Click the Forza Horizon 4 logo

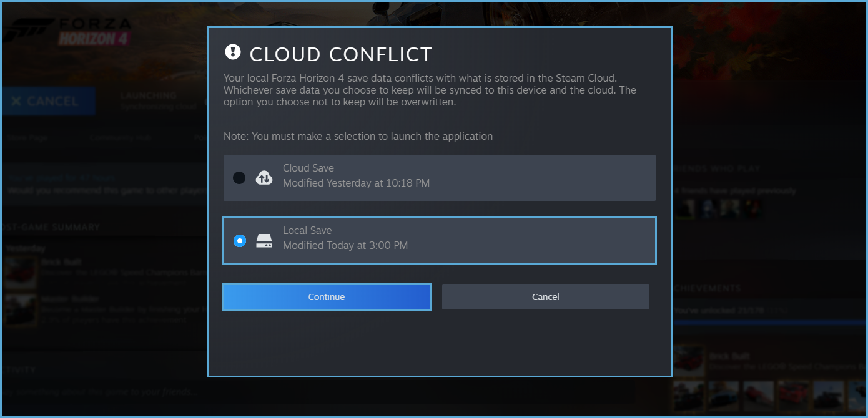(69, 32)
